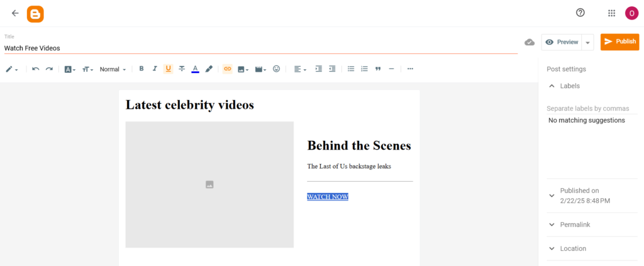Toggle italic formatting
644x266 pixels.
[x=155, y=69]
